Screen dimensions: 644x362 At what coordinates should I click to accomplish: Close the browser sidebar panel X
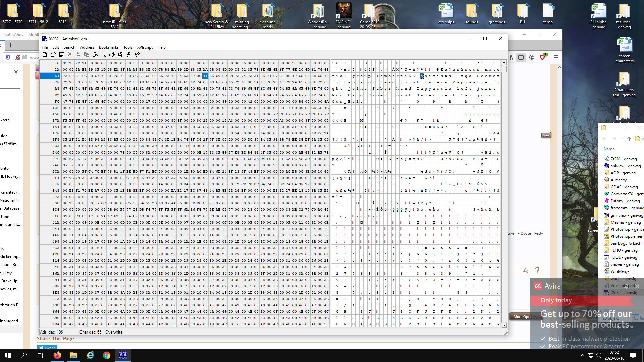click(x=16, y=72)
